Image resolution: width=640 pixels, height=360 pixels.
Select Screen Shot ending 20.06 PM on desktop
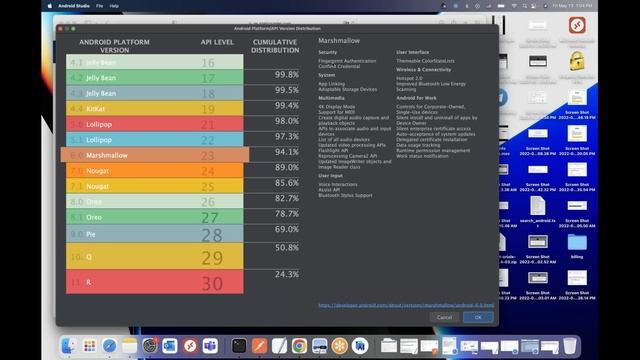point(577,134)
